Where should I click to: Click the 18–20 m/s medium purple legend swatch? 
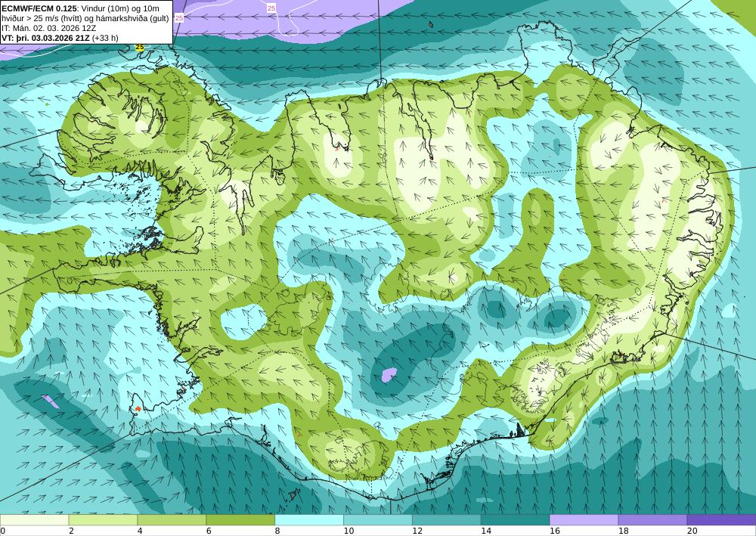tap(652, 519)
